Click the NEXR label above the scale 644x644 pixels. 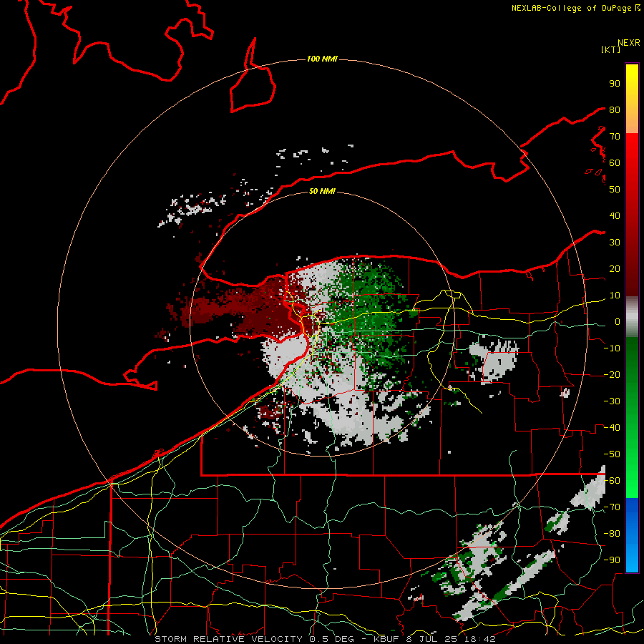(x=629, y=43)
